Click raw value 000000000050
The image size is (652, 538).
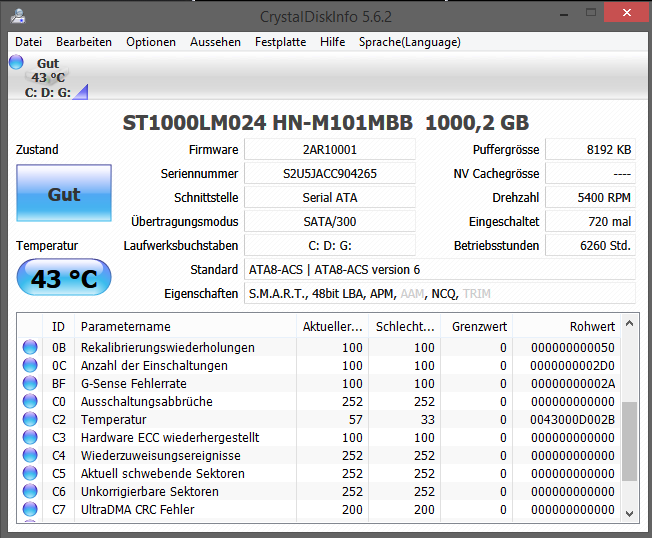point(573,347)
